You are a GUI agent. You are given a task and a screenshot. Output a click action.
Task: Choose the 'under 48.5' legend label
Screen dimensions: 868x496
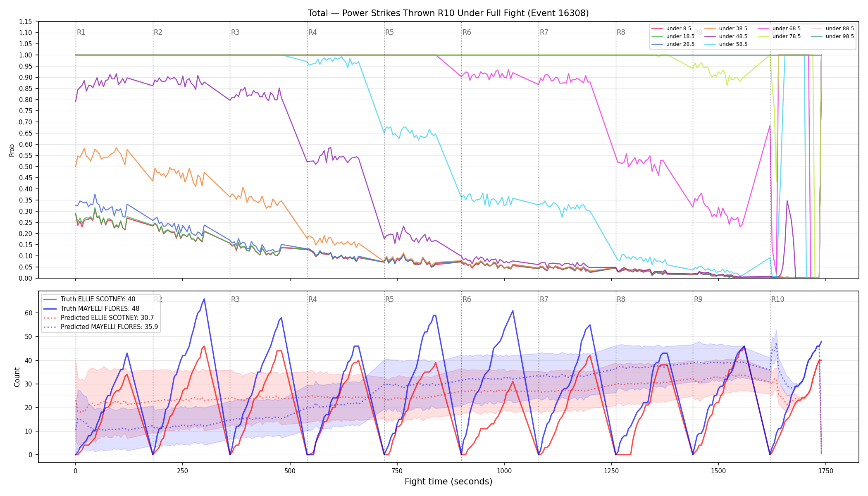click(733, 36)
